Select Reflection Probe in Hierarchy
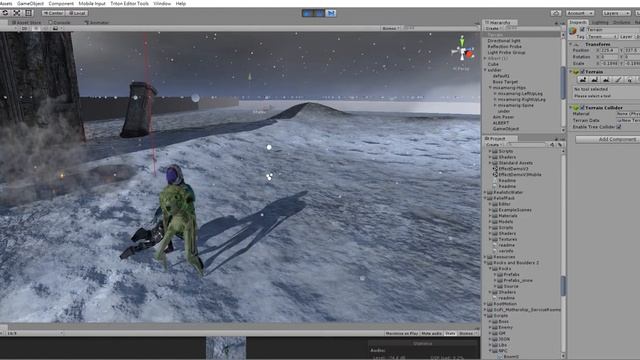 [504, 47]
